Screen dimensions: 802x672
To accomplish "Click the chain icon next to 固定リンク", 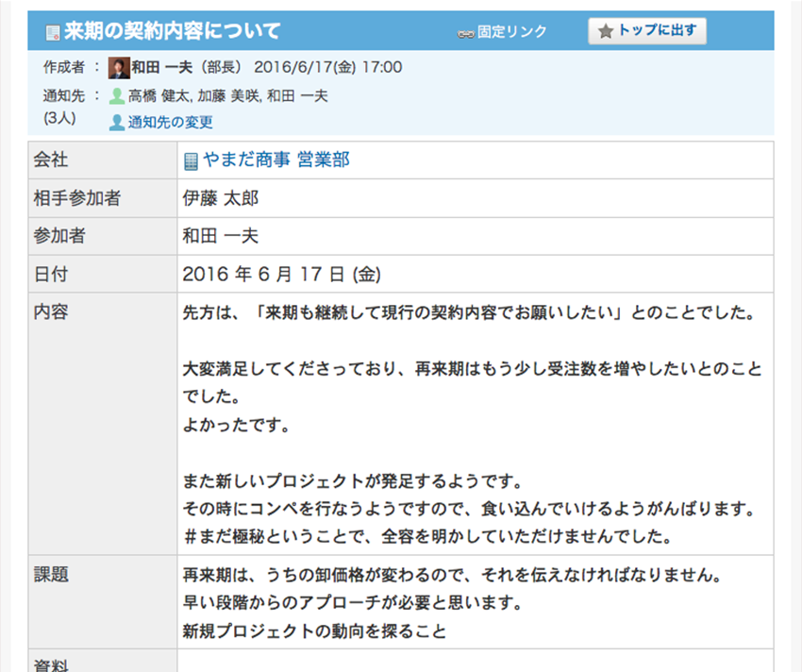I will tap(465, 33).
